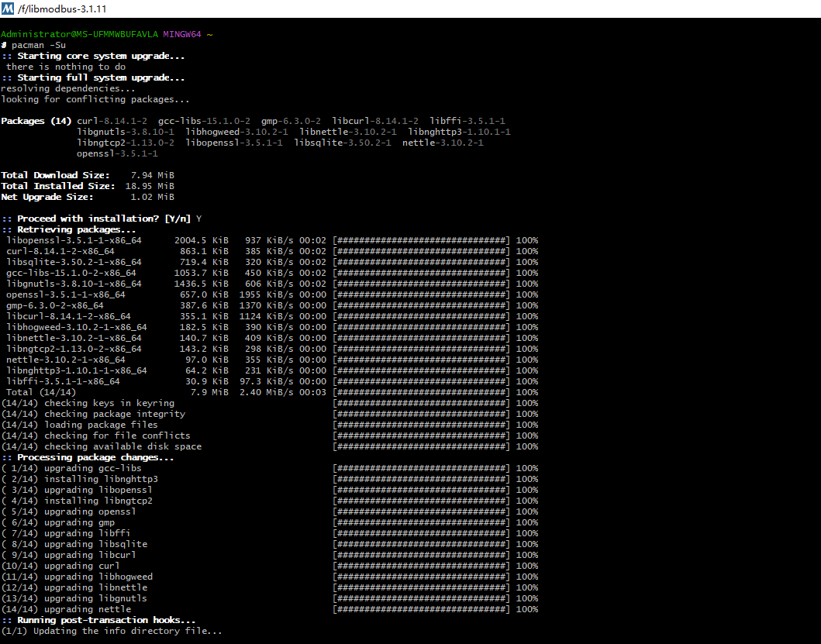Click the line 'there is nothing to do'
821x644 pixels.
66,67
